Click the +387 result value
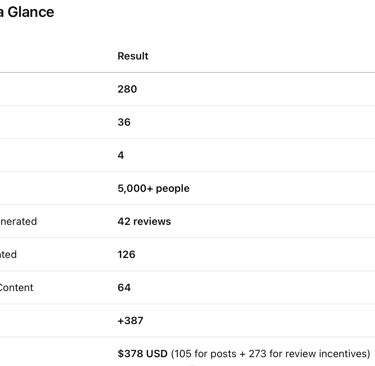 [130, 320]
